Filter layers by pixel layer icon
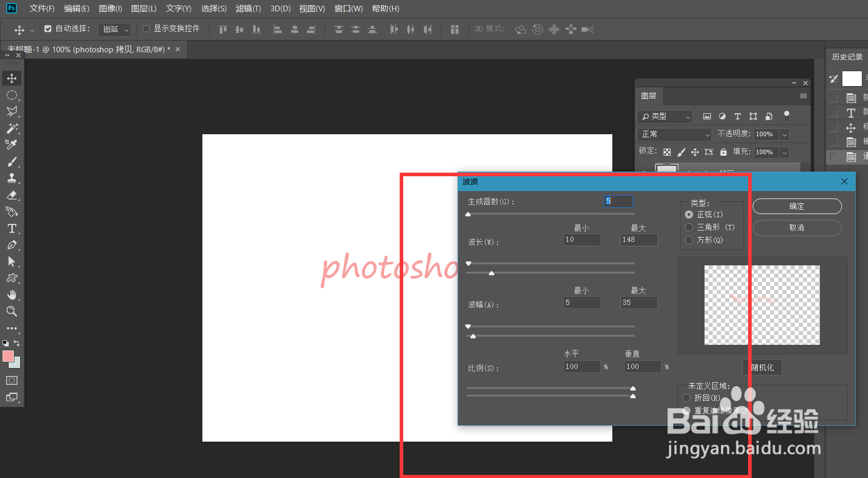The height and width of the screenshot is (478, 868). 707,117
